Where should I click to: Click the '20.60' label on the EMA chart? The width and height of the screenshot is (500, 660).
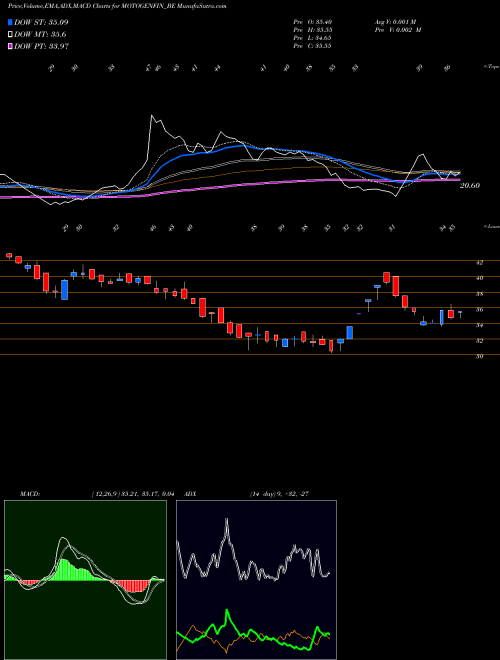click(470, 185)
